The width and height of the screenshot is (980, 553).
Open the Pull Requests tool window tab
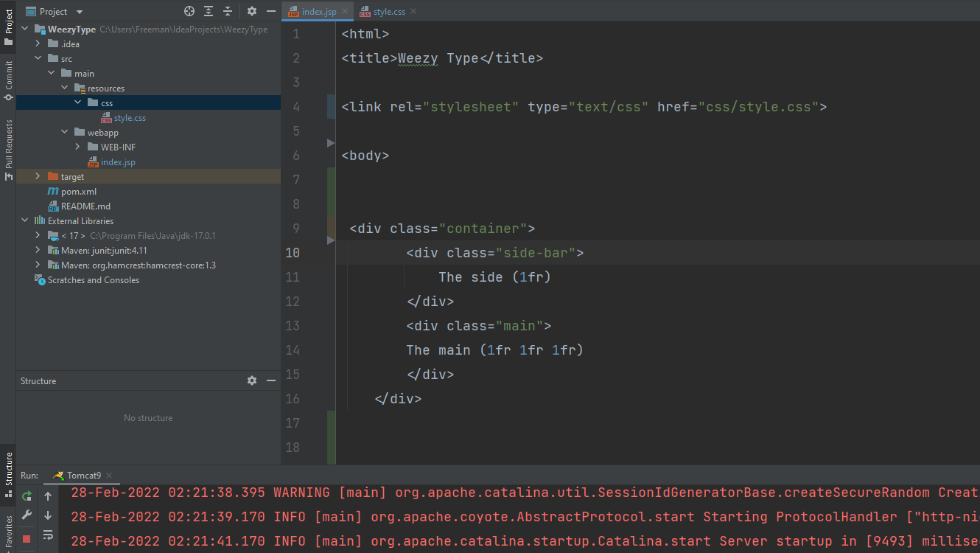[8, 149]
